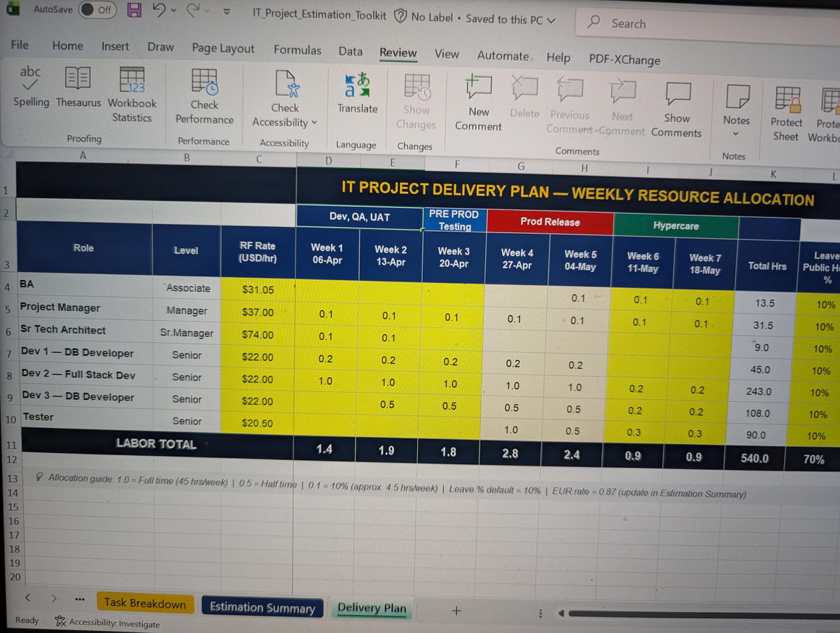This screenshot has width=840, height=633.
Task: Open the File menu
Action: [x=20, y=45]
